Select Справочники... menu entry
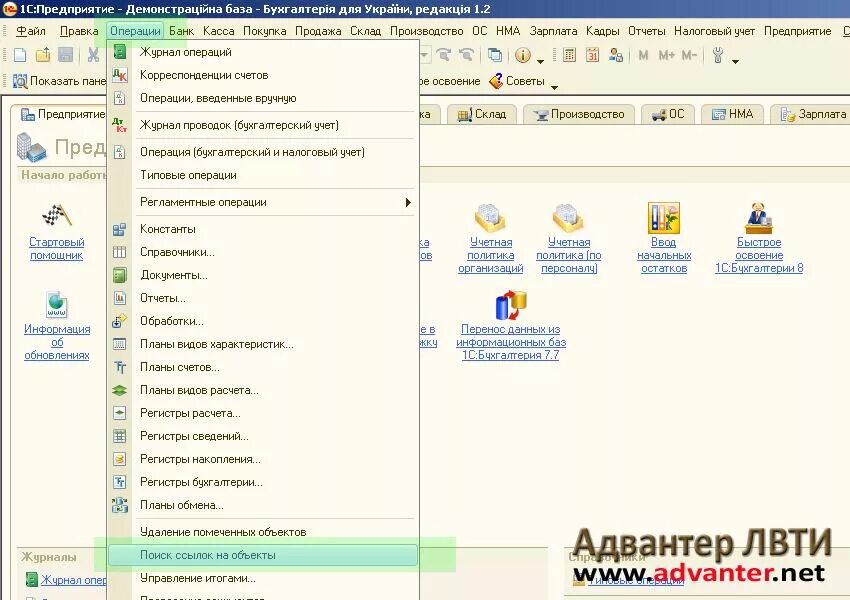The image size is (850, 600). 263,252
